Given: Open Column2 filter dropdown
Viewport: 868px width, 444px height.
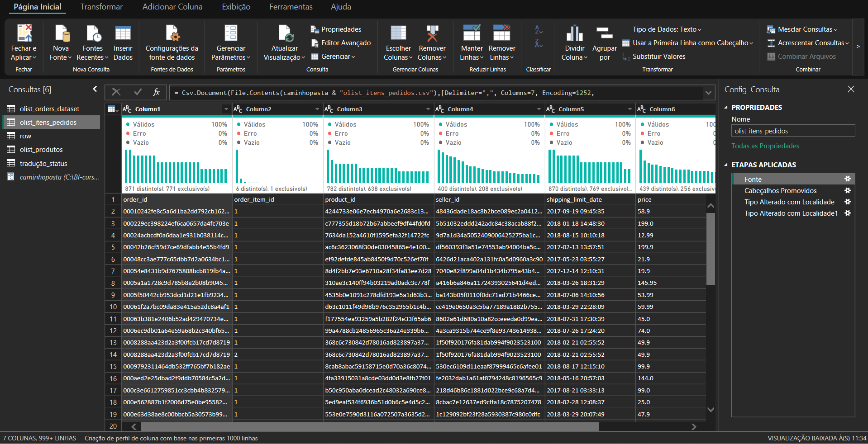Looking at the screenshot, I should pyautogui.click(x=317, y=109).
